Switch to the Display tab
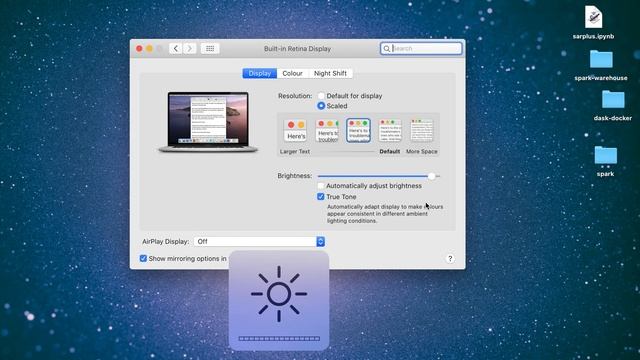The height and width of the screenshot is (360, 640). click(x=260, y=73)
